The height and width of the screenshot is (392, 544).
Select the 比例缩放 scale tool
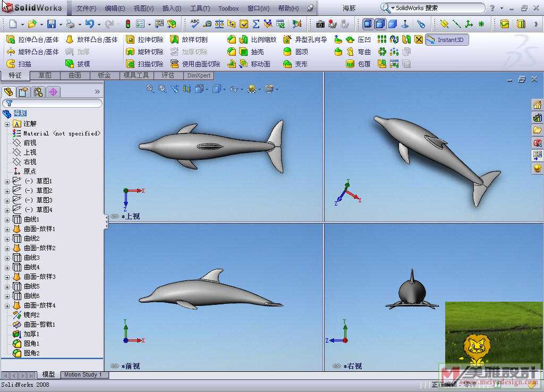258,39
